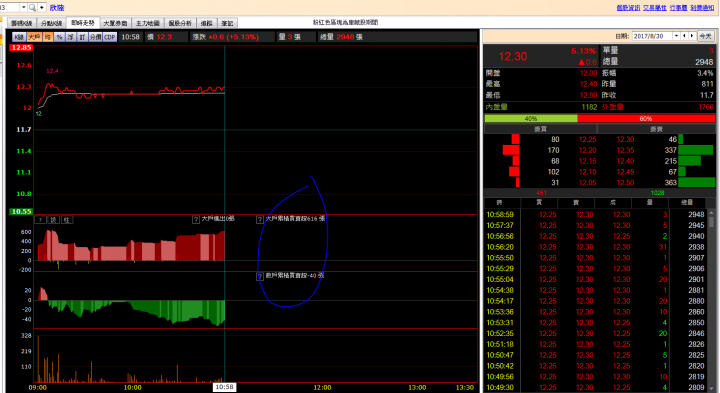Toggle the 分價 price distribution button
This screenshot has width=720, height=393.
[96, 37]
